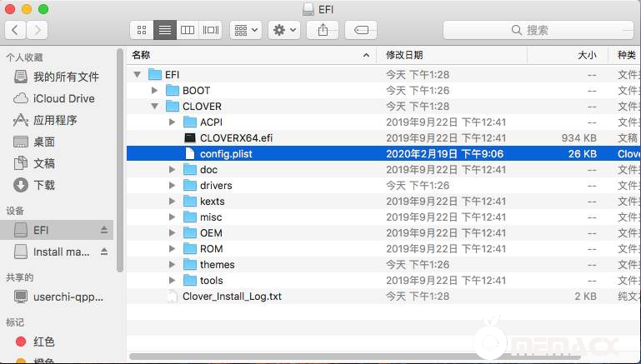Click the search field
Image resolution: width=641 pixels, height=364 pixels.
point(537,29)
